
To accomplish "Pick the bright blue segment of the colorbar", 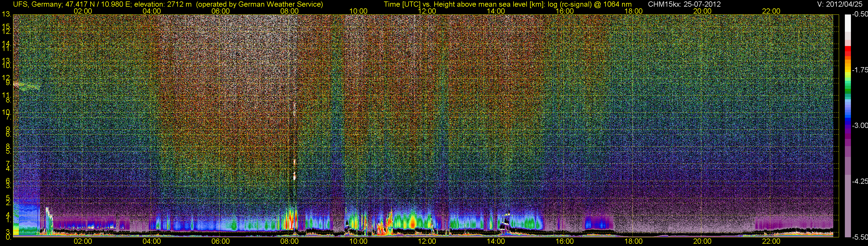I will click(x=848, y=116).
